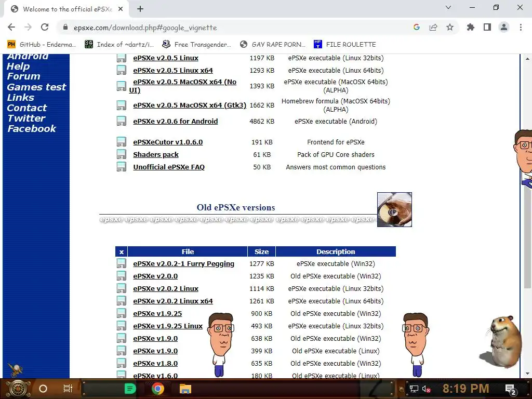This screenshot has height=399, width=532.
Task: Open the Links sidebar entry
Action: (x=20, y=98)
